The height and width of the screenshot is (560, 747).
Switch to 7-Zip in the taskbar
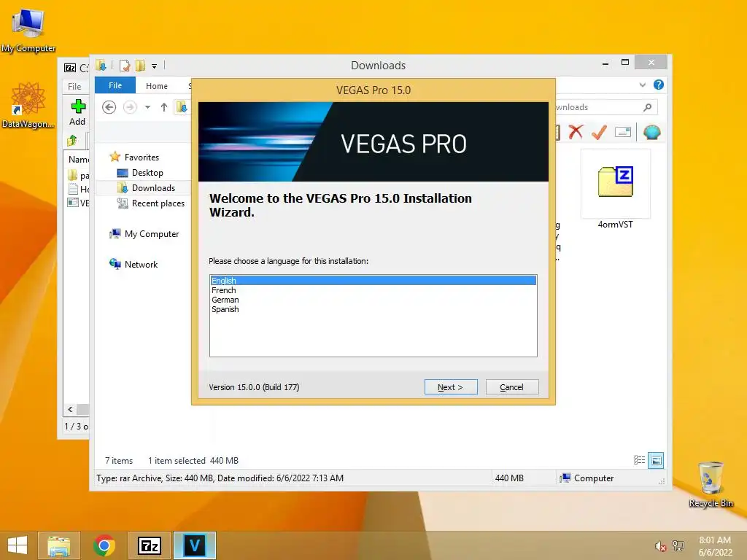click(x=150, y=545)
